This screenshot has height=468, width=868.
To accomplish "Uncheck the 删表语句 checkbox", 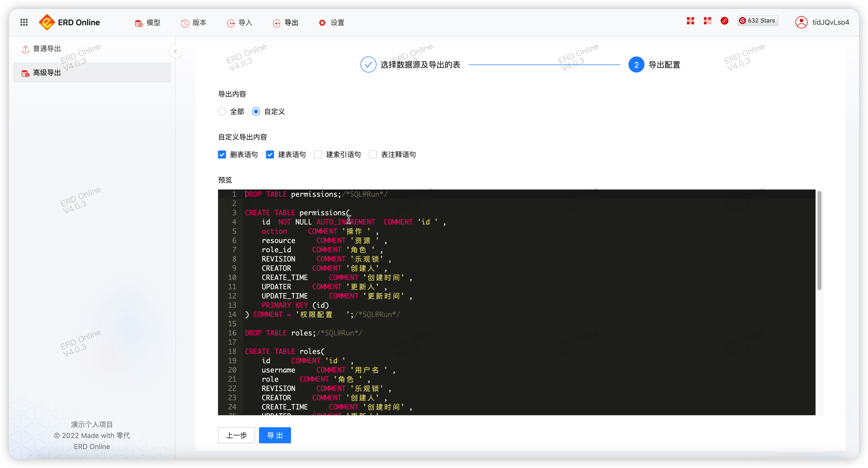I will point(222,154).
